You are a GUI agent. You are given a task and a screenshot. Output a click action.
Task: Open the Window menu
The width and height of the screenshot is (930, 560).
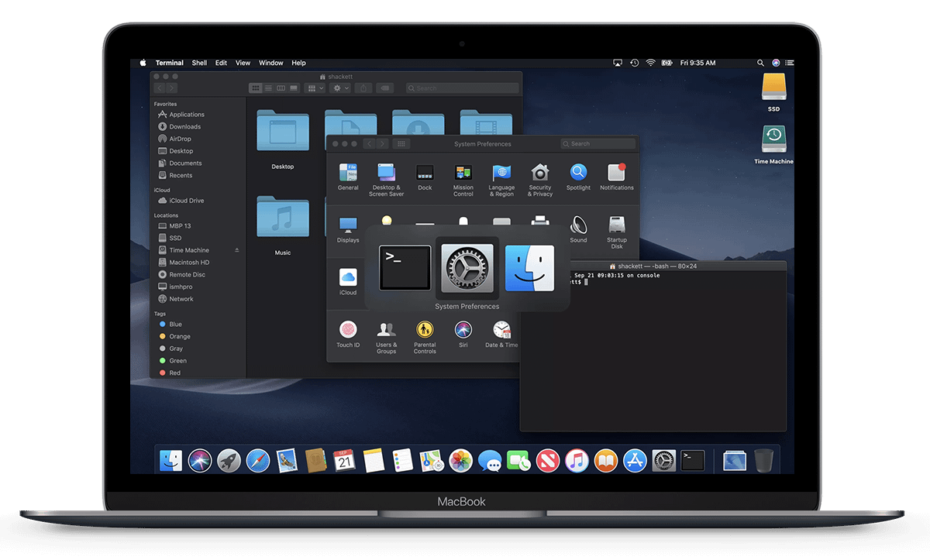[x=271, y=63]
